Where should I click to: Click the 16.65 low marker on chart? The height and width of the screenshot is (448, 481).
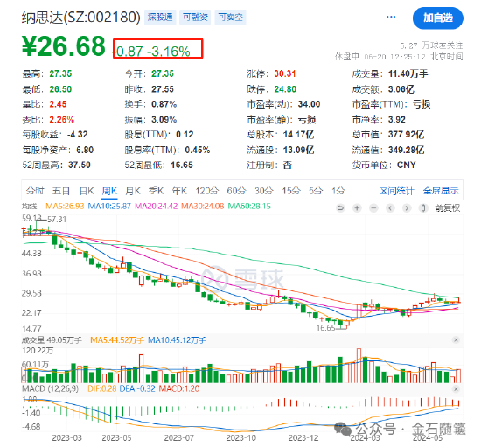pyautogui.click(x=326, y=328)
